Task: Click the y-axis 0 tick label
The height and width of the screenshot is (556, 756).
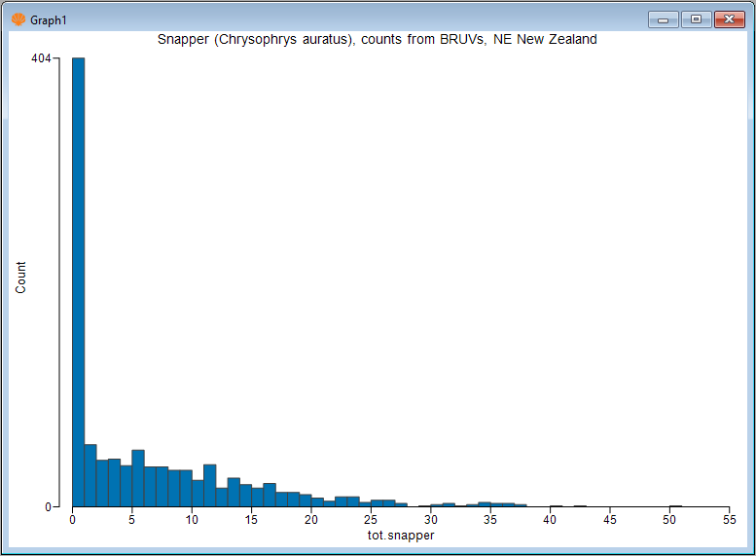Action: [x=48, y=506]
